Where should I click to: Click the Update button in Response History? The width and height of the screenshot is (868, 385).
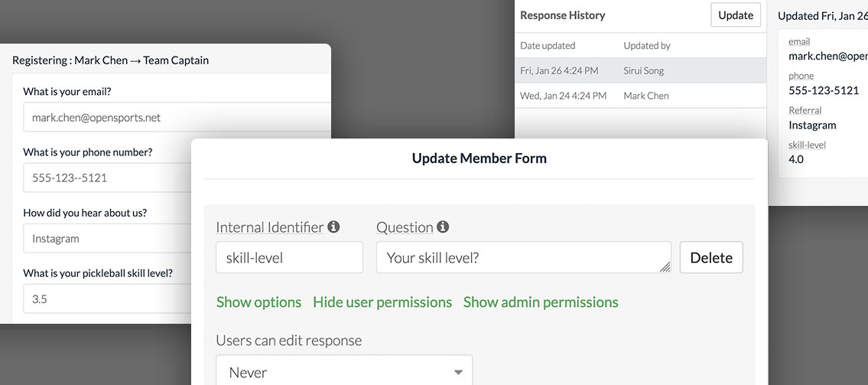(736, 15)
